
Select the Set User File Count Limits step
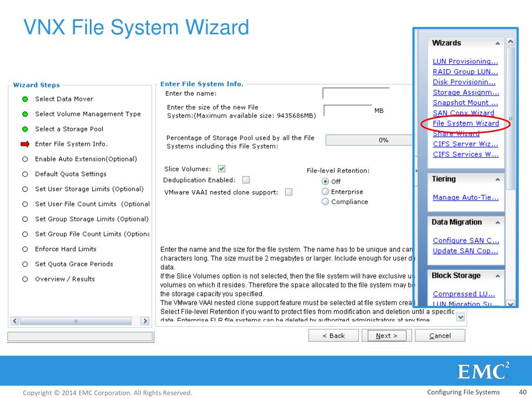click(92, 204)
